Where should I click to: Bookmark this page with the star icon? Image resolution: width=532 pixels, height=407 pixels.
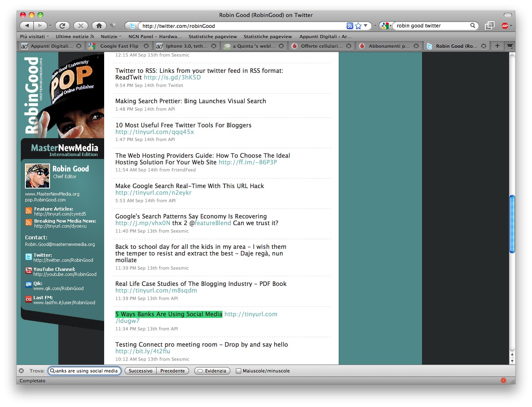(x=358, y=26)
